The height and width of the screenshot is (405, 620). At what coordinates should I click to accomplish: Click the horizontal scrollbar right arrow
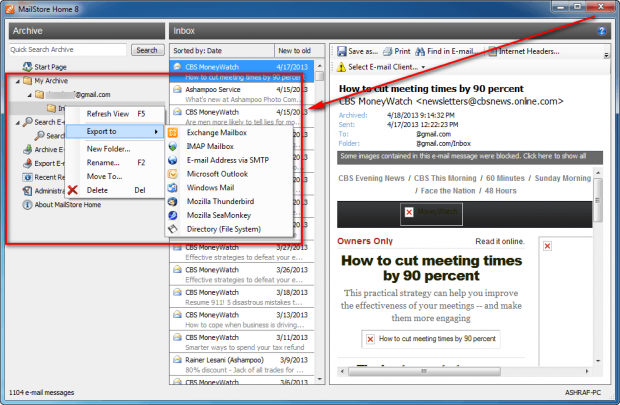[x=587, y=371]
